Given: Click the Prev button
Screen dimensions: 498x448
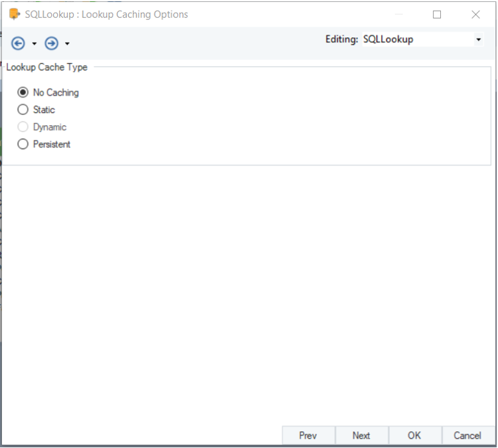Looking at the screenshot, I should 308,435.
